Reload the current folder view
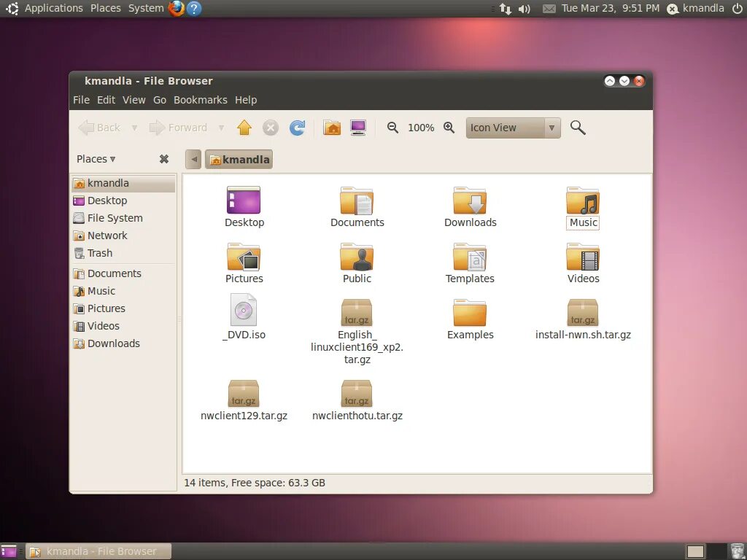747x560 pixels. pos(298,128)
